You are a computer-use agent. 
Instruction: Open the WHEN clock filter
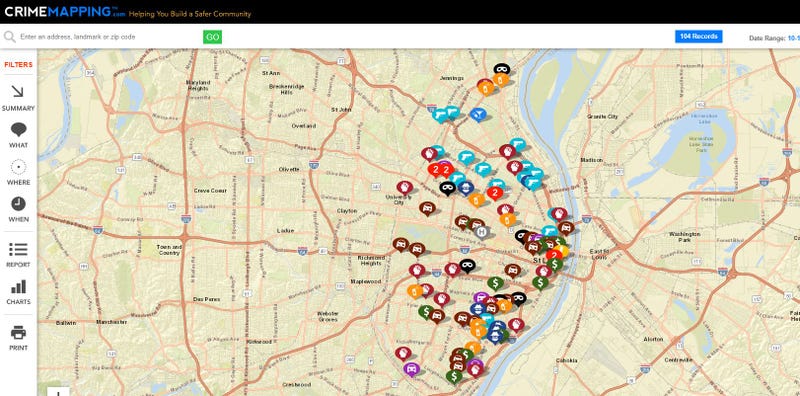(18, 204)
